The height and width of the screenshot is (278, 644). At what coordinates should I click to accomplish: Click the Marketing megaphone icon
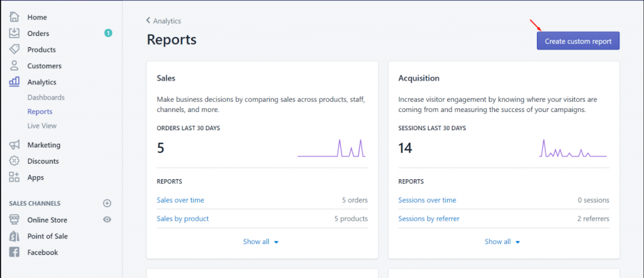14,145
